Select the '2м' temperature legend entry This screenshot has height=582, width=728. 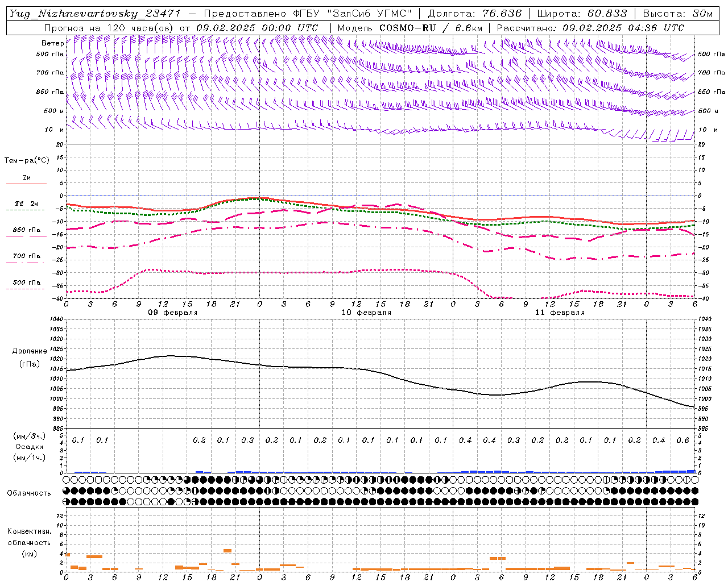[x=27, y=178]
